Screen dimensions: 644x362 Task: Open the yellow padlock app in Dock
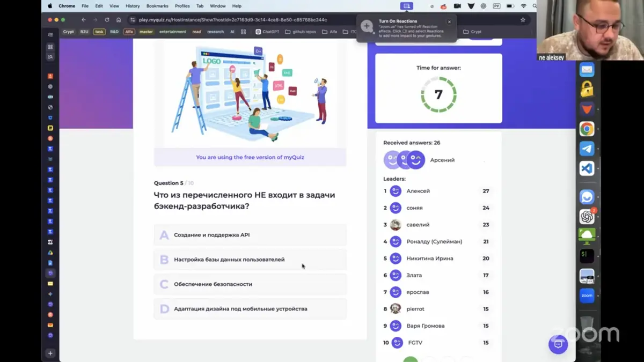pos(587,89)
